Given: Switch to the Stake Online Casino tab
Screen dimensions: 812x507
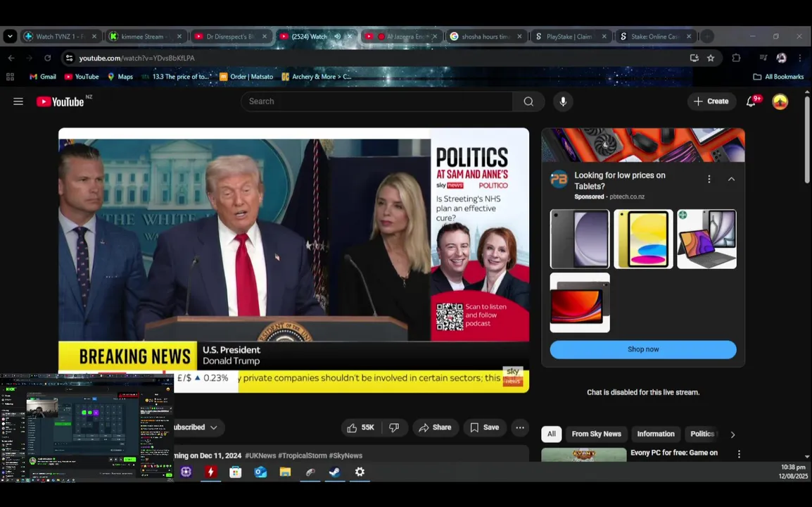Looking at the screenshot, I should click(655, 37).
